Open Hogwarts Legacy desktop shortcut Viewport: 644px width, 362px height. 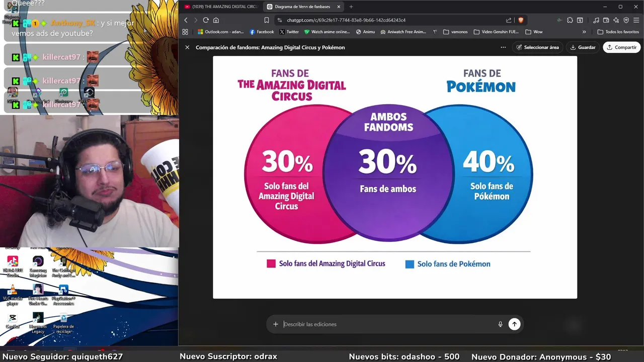[38, 323]
